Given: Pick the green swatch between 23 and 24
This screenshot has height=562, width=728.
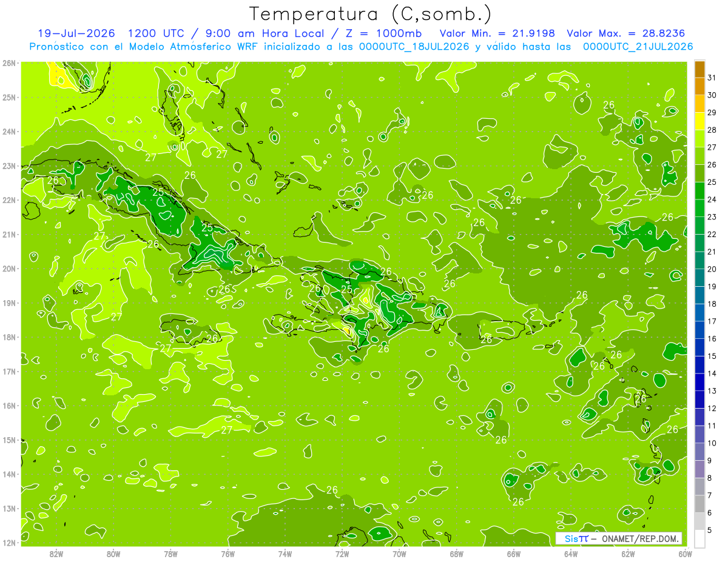Looking at the screenshot, I should [x=699, y=208].
